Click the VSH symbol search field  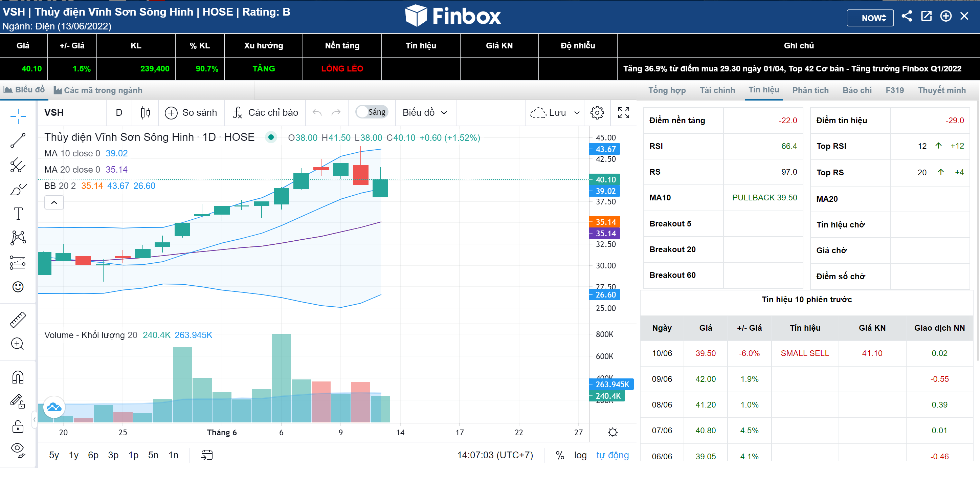point(72,113)
